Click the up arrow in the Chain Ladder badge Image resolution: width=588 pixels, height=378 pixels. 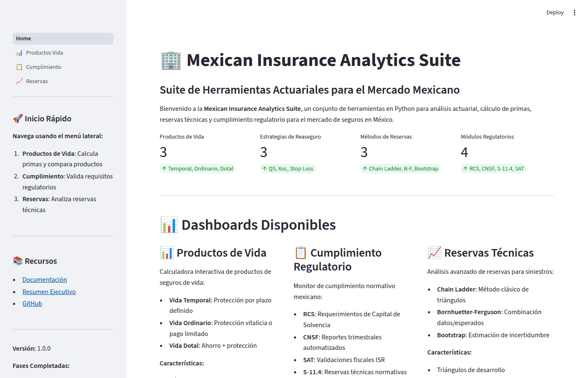[365, 168]
